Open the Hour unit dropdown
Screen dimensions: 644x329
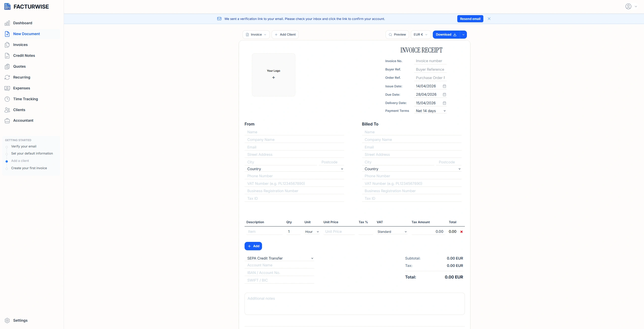coord(311,232)
